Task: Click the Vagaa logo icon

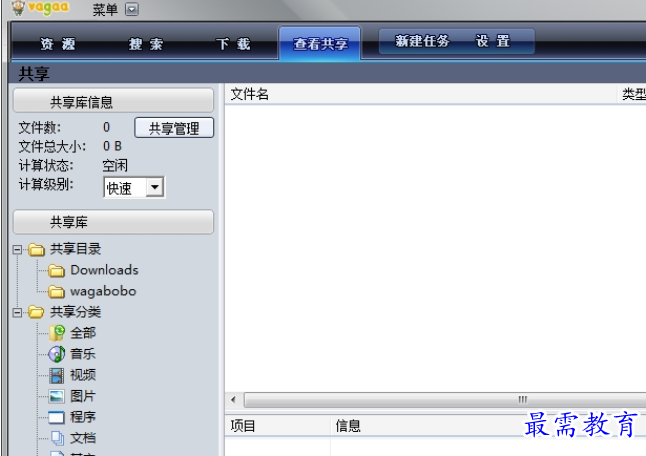Action: coord(18,7)
